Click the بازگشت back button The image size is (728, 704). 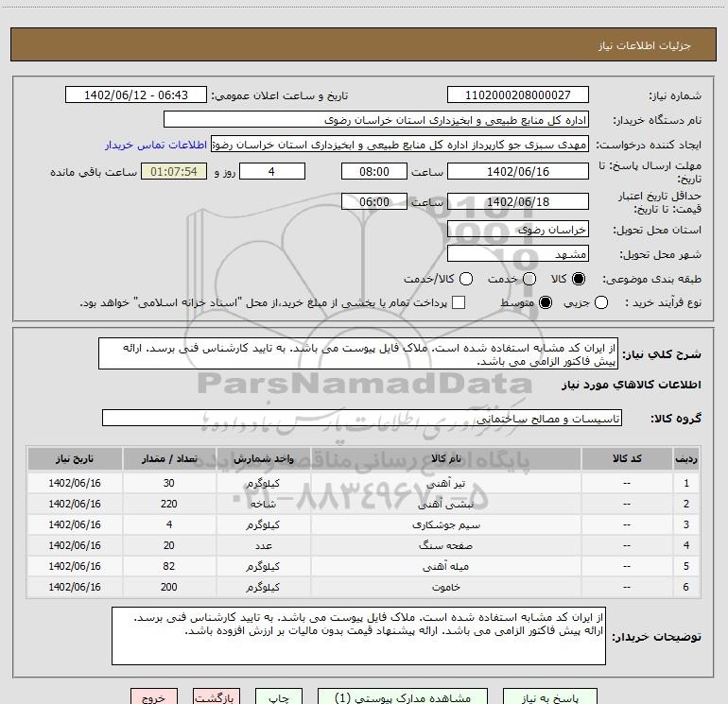(x=217, y=696)
